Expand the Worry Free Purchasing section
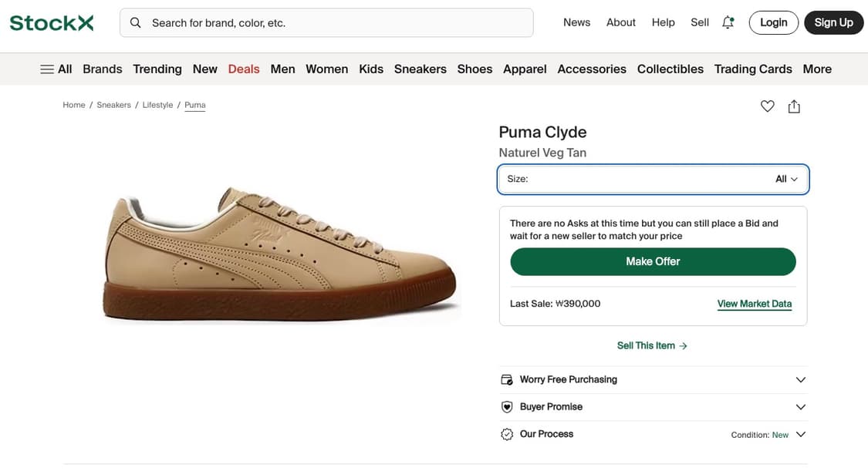 click(x=800, y=380)
